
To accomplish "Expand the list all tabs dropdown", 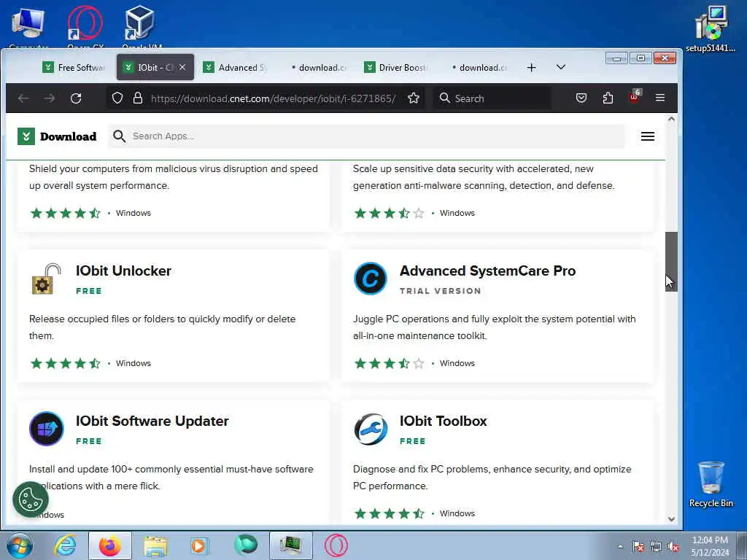I will pos(561,67).
